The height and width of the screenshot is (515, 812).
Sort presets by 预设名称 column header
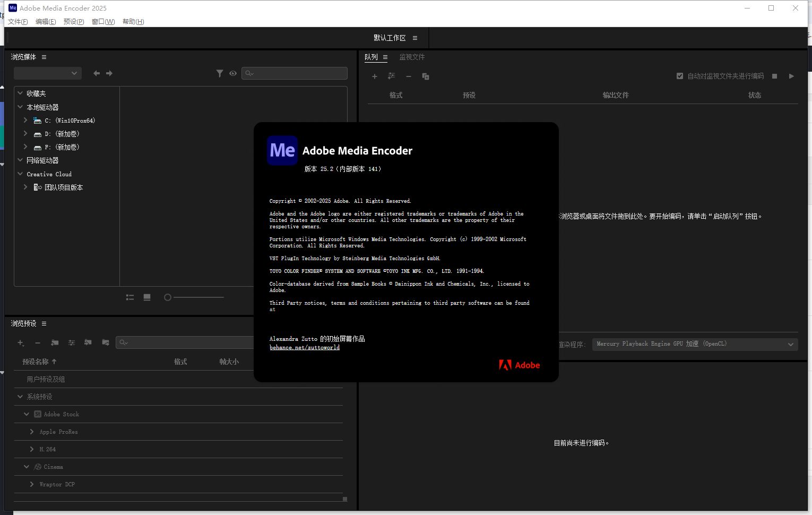(x=36, y=362)
